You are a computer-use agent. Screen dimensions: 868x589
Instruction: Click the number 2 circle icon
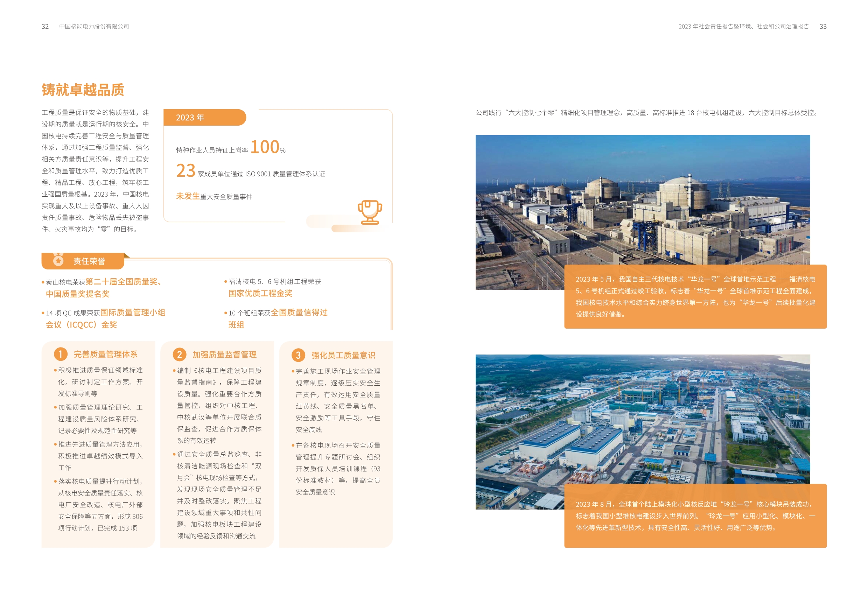click(179, 355)
